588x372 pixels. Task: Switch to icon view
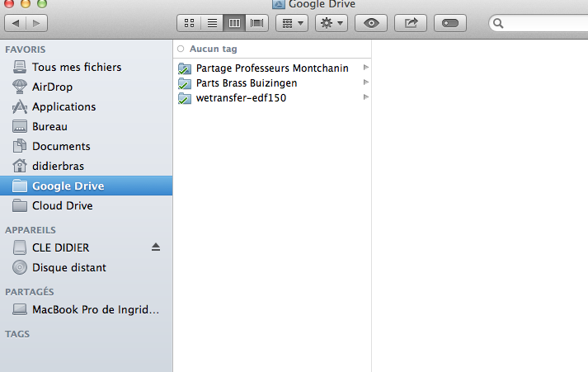coord(189,23)
